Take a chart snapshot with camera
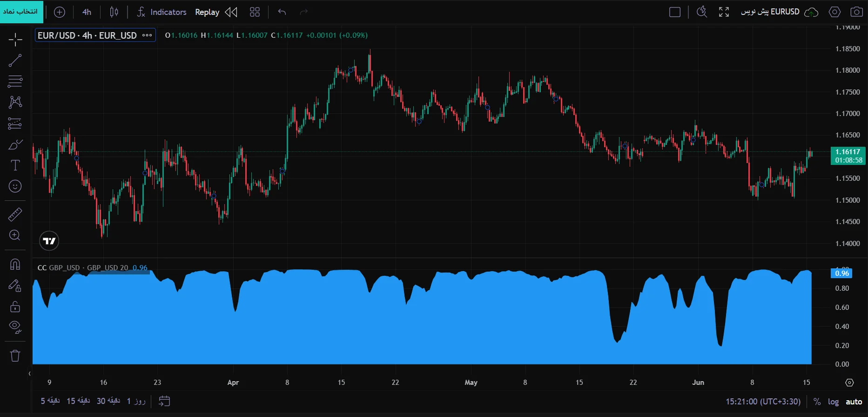 (856, 12)
